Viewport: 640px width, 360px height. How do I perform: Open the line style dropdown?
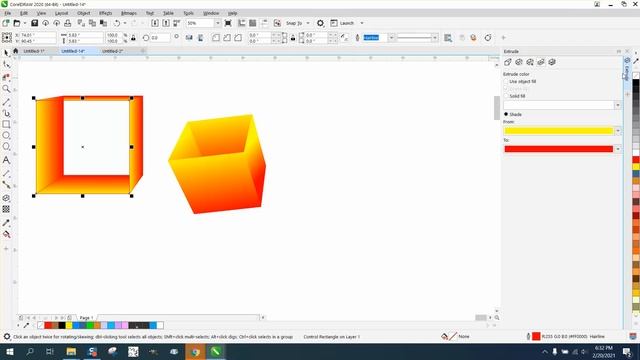pyautogui.click(x=435, y=38)
